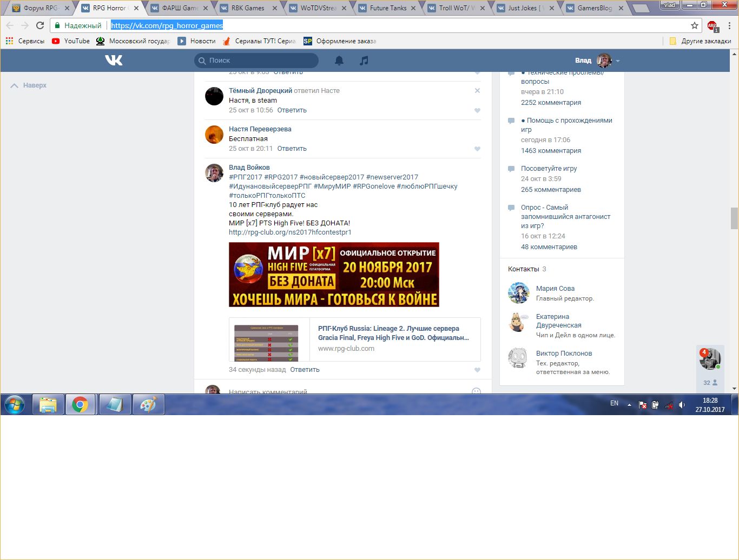
Task: Click Ответить under Тёмный Дворецкий's reply
Action: [x=292, y=110]
